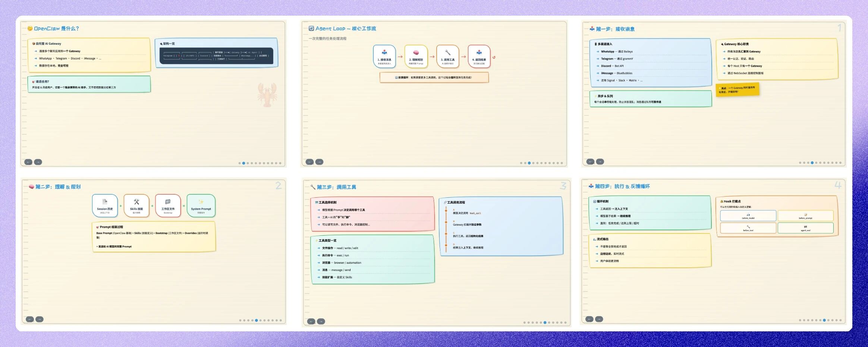Click the crossed tools icon in 'Skills 技能' card
The width and height of the screenshot is (868, 347).
coord(136,202)
